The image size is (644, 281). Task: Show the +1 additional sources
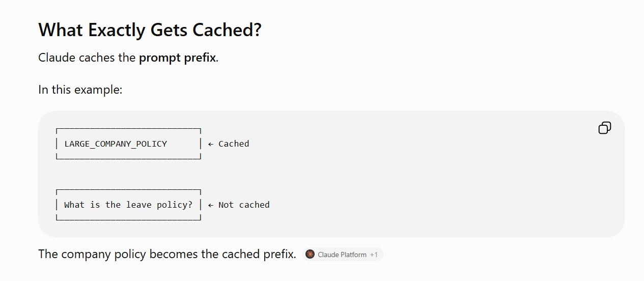(374, 255)
